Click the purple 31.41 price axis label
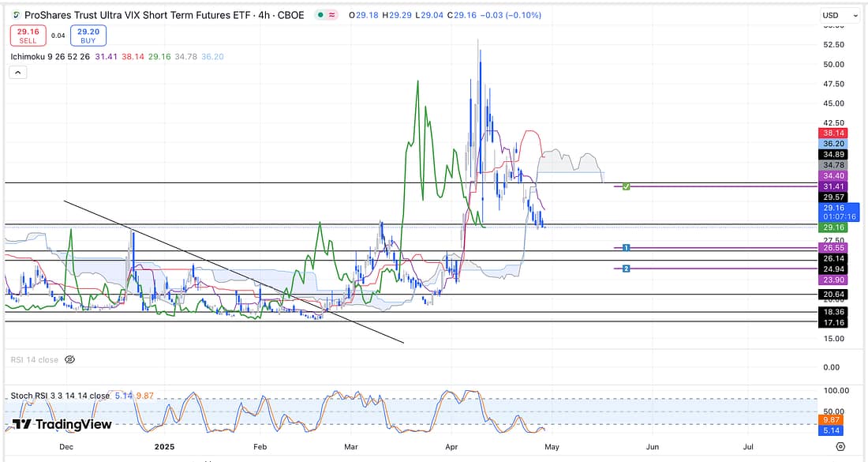Screen dimensions: 868x462 coord(836,186)
